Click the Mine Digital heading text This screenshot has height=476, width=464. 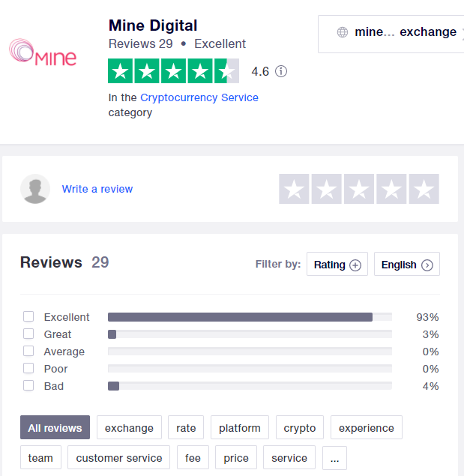click(x=153, y=25)
